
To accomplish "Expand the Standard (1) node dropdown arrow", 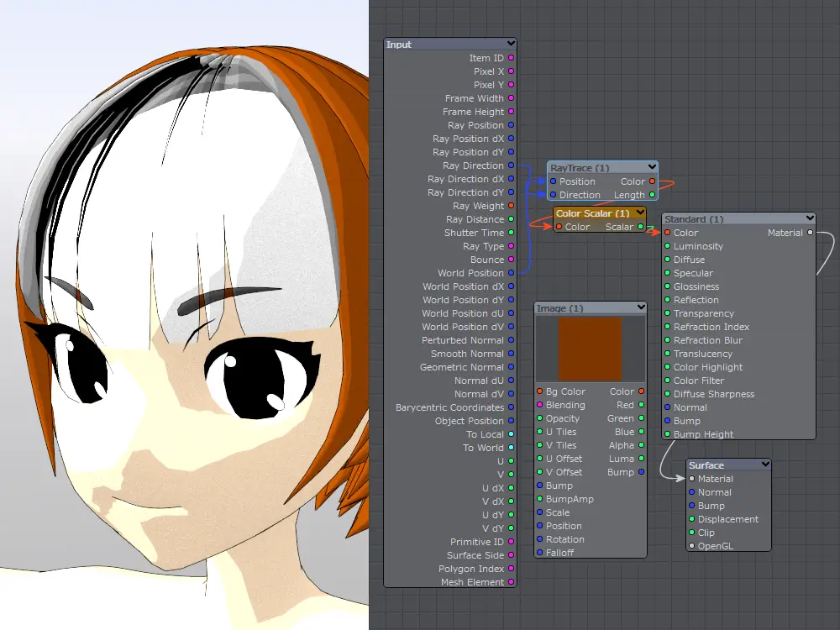I will click(x=810, y=219).
